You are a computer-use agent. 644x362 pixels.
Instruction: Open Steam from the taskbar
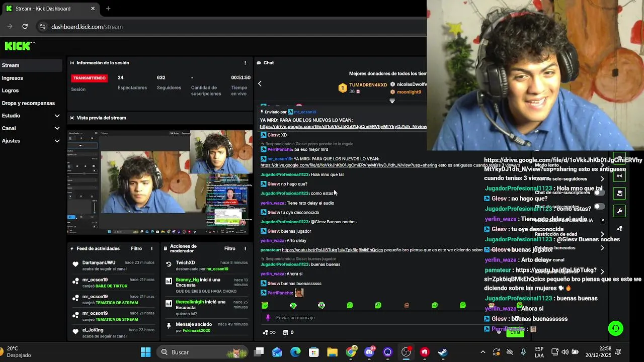coord(443,352)
